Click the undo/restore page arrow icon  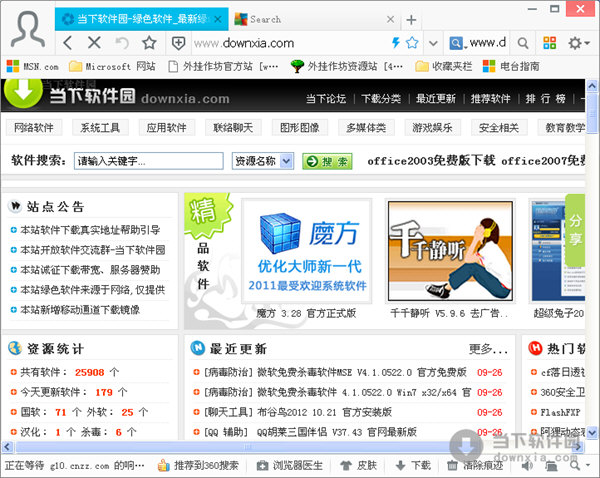pos(122,43)
